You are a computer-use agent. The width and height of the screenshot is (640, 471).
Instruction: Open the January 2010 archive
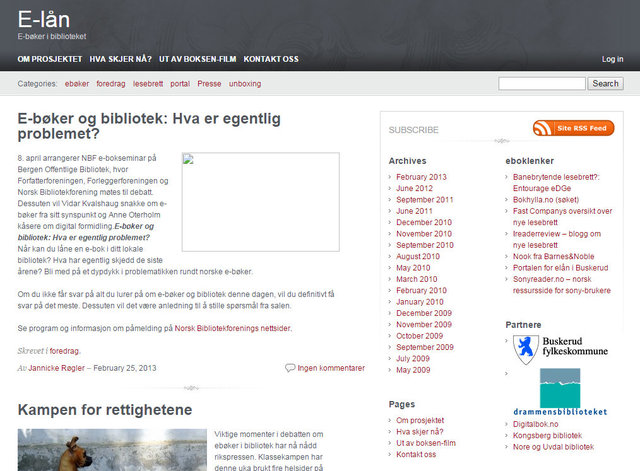point(420,302)
